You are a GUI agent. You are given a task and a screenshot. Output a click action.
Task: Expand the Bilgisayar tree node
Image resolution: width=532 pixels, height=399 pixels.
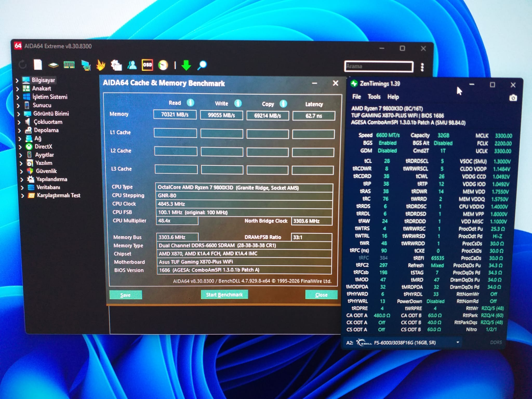click(17, 81)
